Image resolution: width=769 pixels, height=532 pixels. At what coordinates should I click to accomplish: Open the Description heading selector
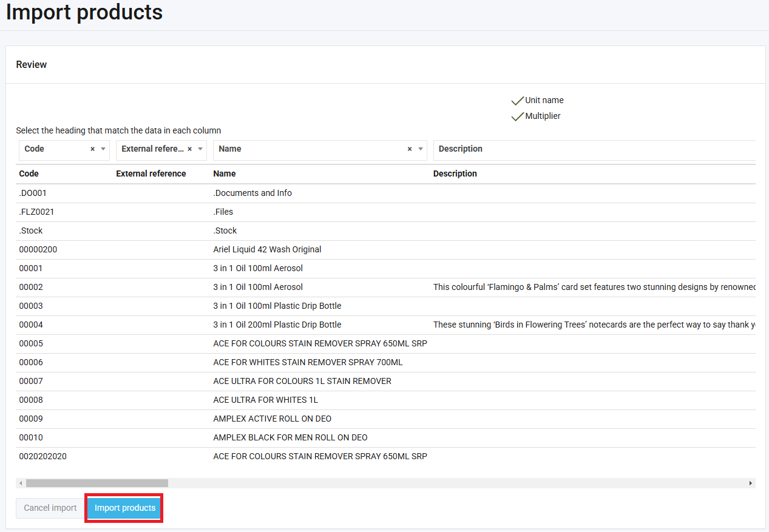tap(594, 149)
